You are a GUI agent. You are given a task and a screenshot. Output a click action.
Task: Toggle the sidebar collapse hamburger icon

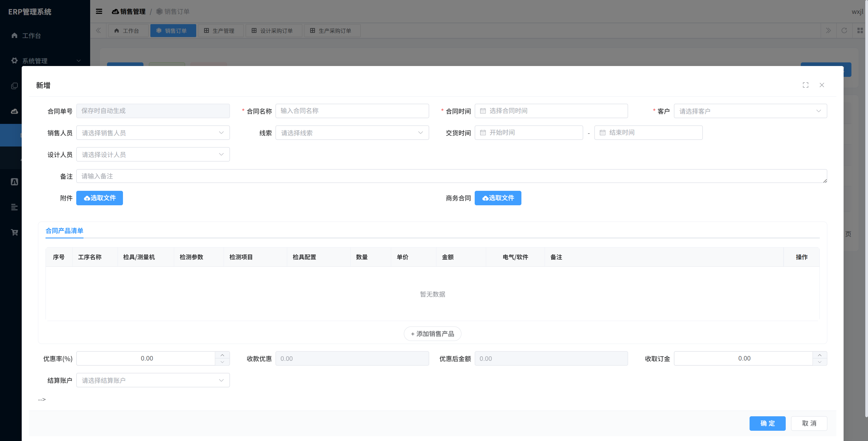point(99,11)
